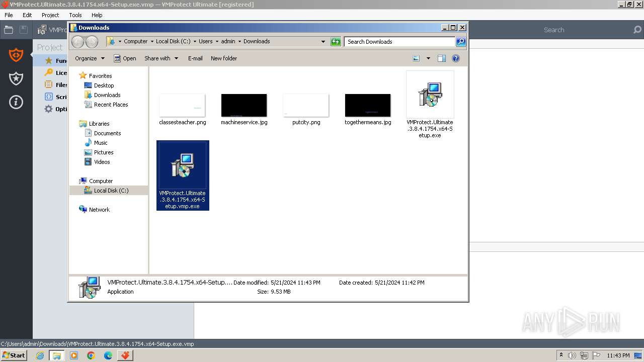Image resolution: width=644 pixels, height=362 pixels.
Task: Click the volume speaker icon in system tray
Action: click(x=572, y=355)
